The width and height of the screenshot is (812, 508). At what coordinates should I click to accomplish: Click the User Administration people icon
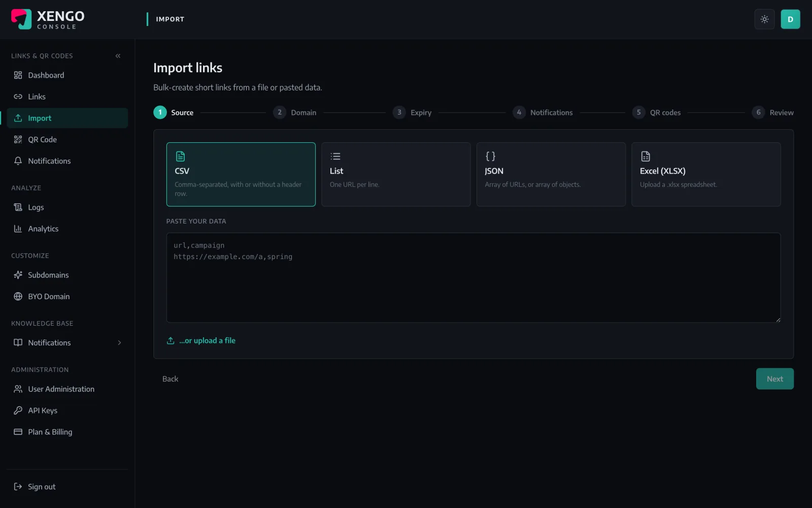point(18,389)
